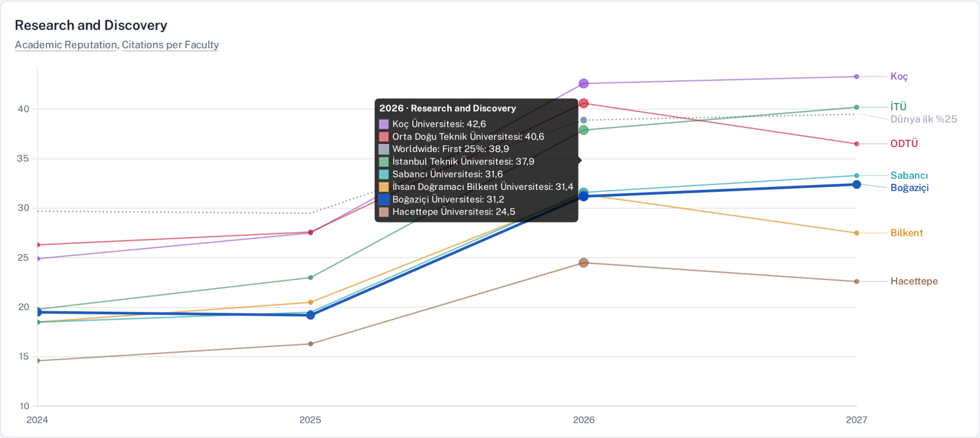Click tooltip row Worldwide: First 25%: 38,9
Image resolution: width=980 pixels, height=438 pixels.
[x=444, y=149]
